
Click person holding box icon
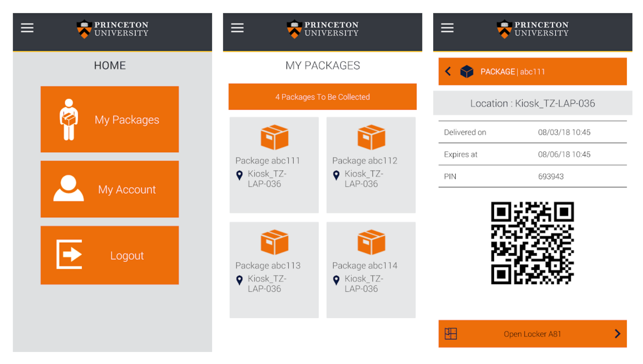coord(69,119)
